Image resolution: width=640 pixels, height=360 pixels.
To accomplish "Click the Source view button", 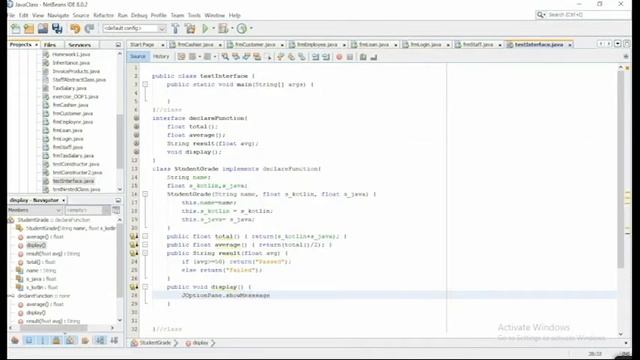I will point(138,57).
